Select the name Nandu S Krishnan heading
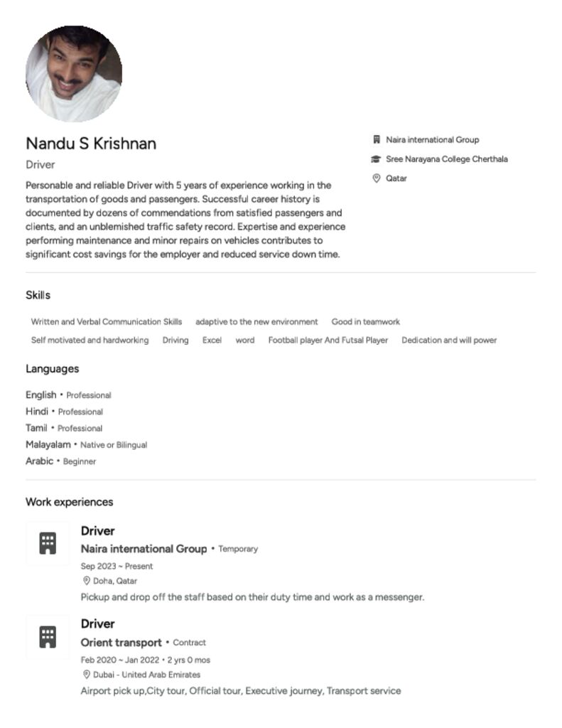Screen dimensions: 562x728 click(91, 144)
